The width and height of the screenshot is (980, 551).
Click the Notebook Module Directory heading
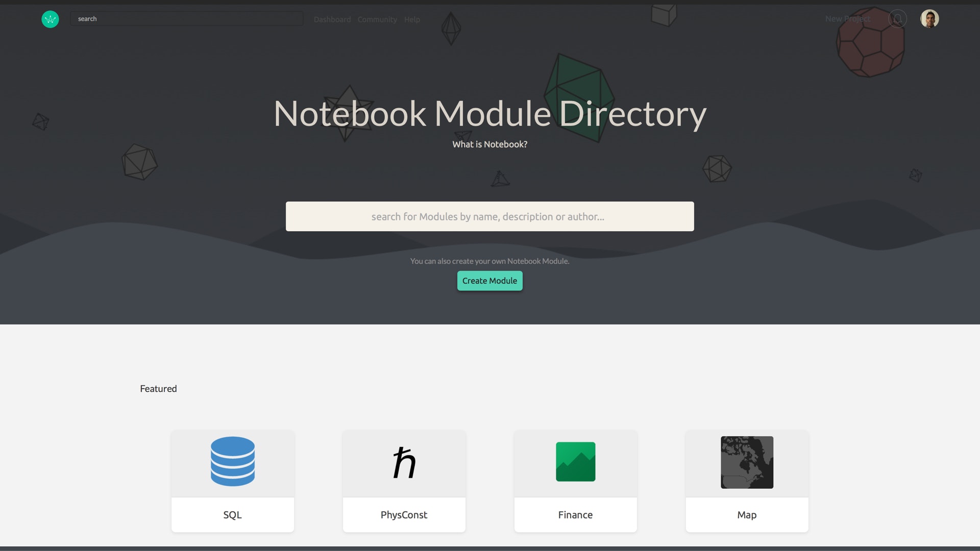(x=489, y=113)
